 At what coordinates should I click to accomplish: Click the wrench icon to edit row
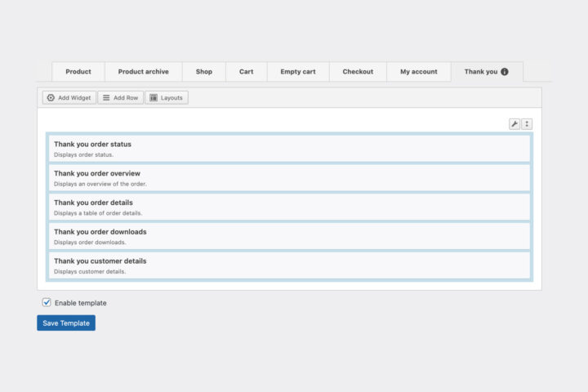[x=514, y=124]
